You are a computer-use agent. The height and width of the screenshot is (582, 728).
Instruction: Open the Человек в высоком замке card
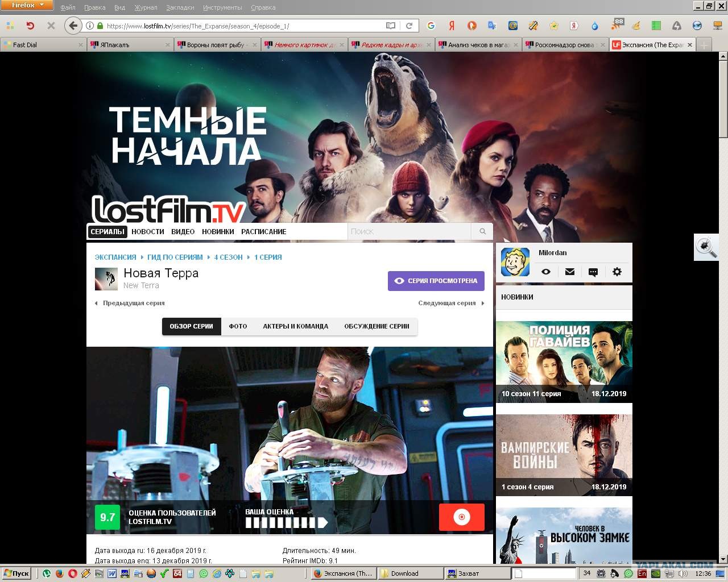(564, 535)
